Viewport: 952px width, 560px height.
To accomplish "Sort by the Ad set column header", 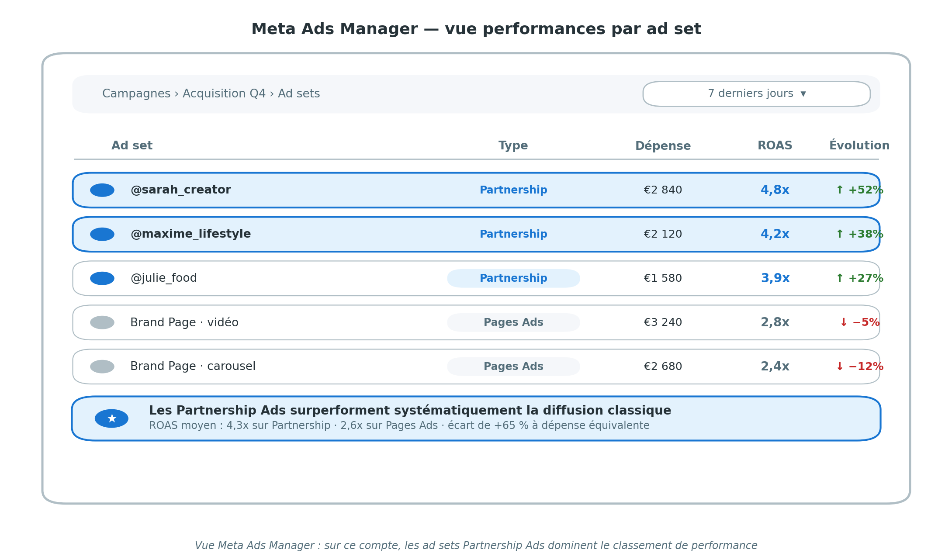I will coord(132,146).
